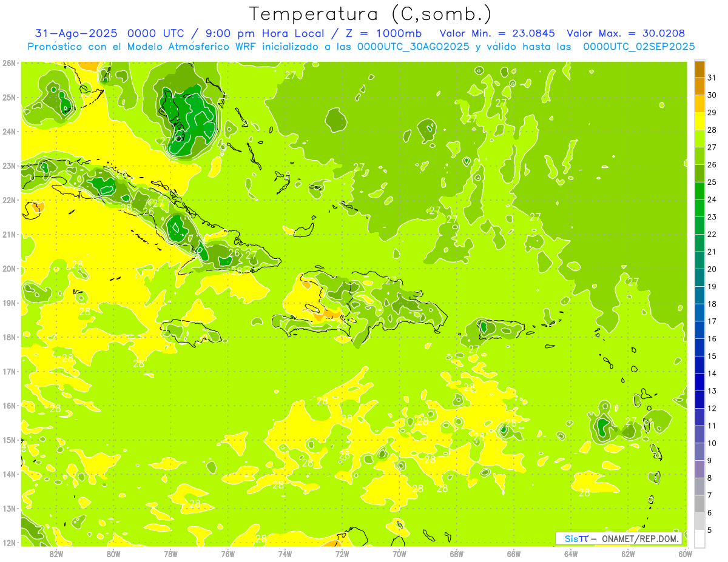The image size is (728, 562).
Task: Click legend scale value '14'
Action: [712, 373]
